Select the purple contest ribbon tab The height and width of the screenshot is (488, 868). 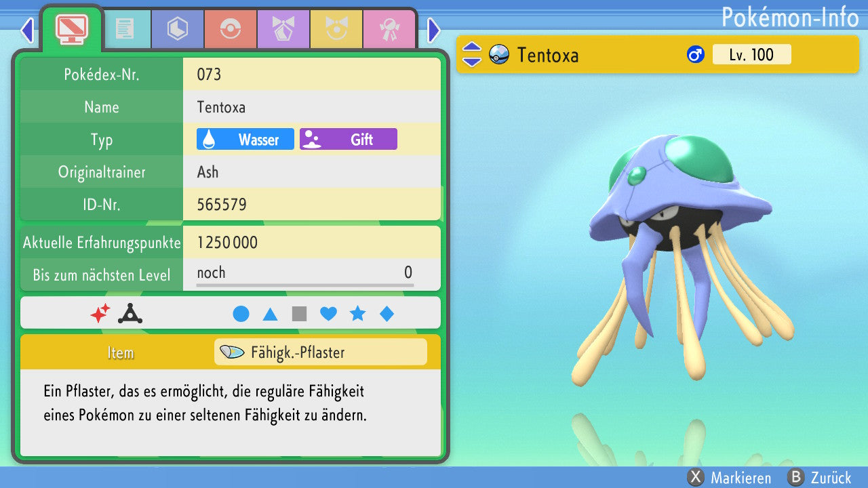coord(283,28)
